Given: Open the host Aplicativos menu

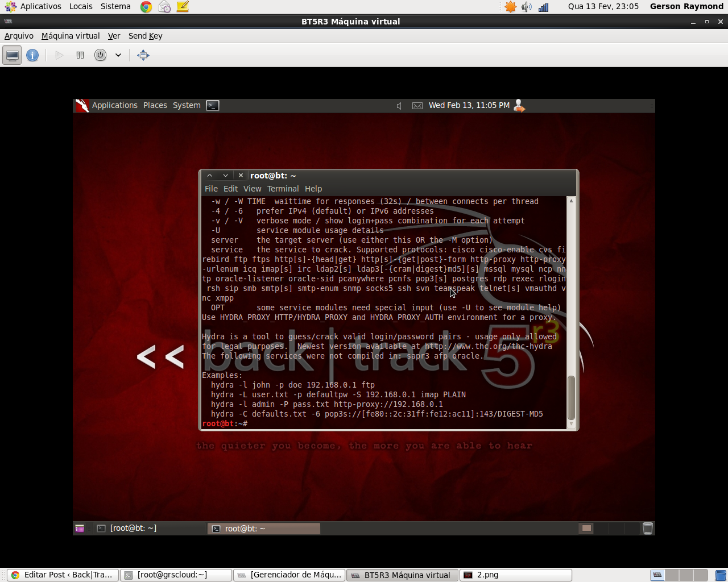Looking at the screenshot, I should click(41, 6).
